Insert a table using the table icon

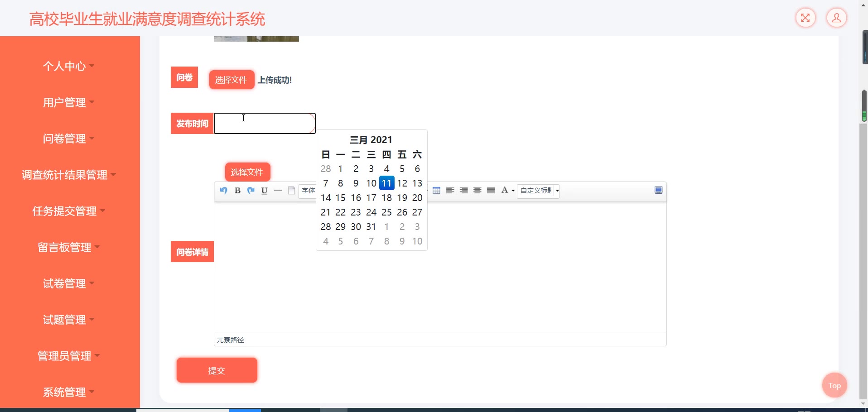(x=436, y=191)
